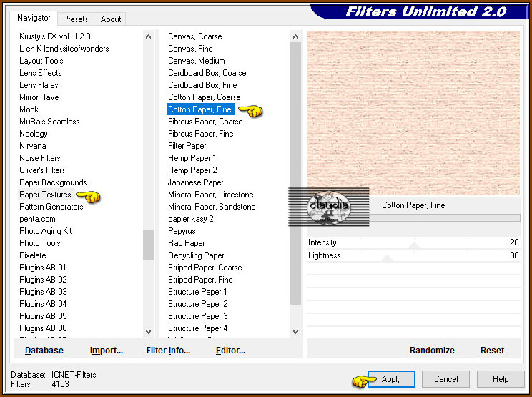This screenshot has height=397, width=532.
Task: Select the Layout Tools category
Action: (41, 61)
